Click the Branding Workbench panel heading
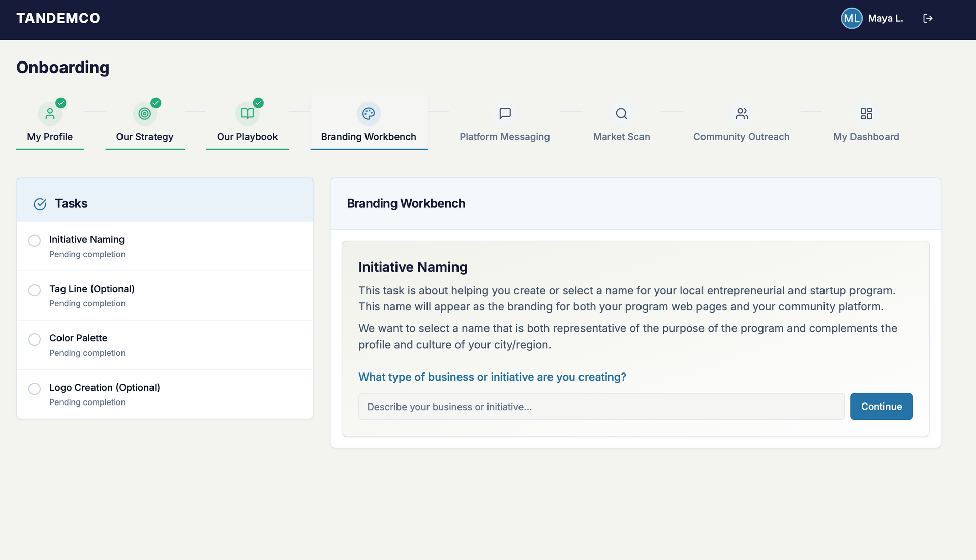976x560 pixels. coord(406,203)
